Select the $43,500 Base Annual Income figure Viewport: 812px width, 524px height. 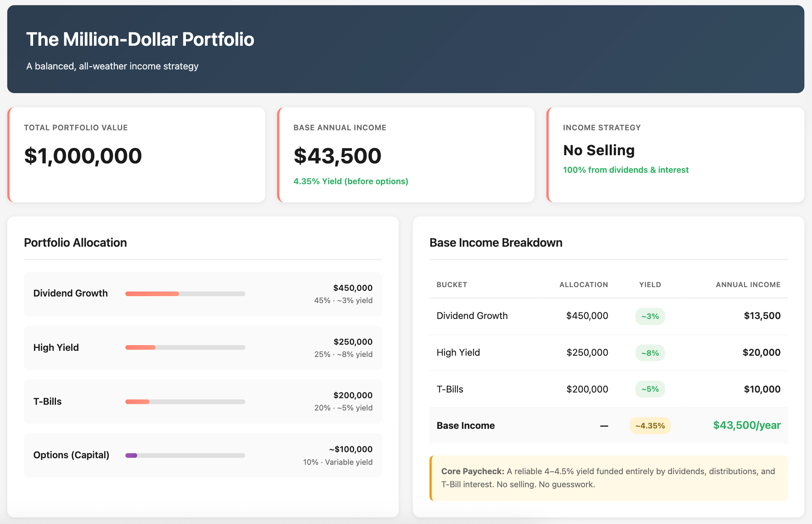point(338,156)
